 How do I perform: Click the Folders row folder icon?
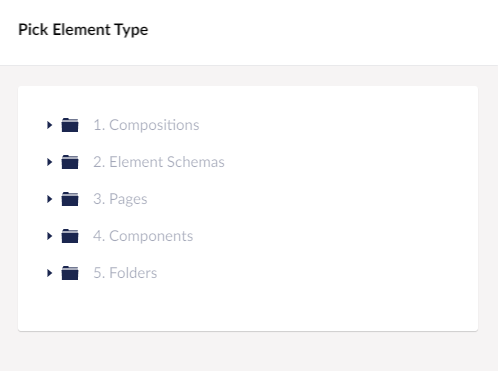tap(70, 273)
